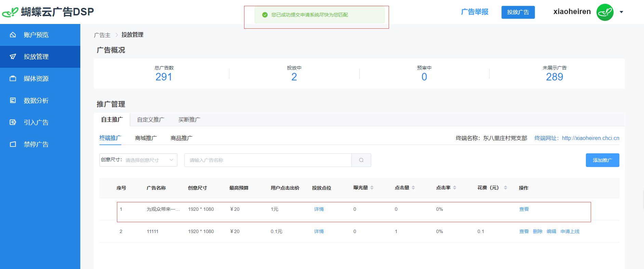Sort by 花费 (元) column arrows
Viewport: 644px width, 269px height.
(x=506, y=188)
